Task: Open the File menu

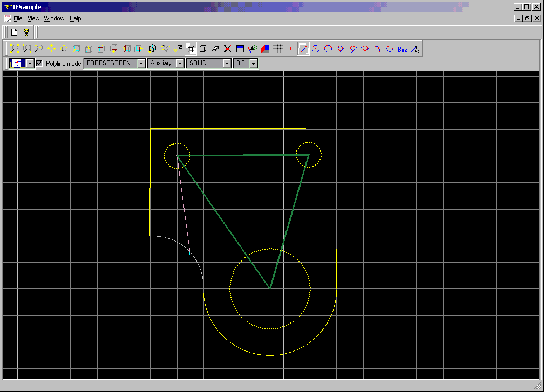Action: pyautogui.click(x=18, y=18)
